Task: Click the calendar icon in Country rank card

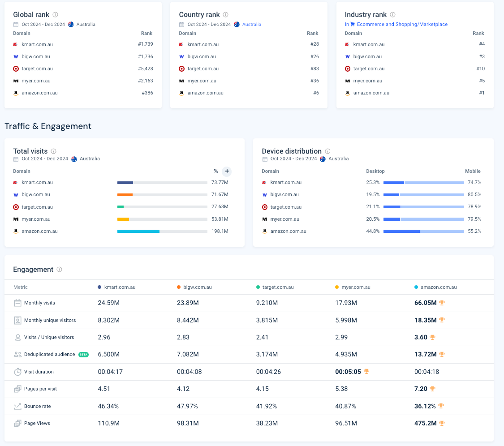Action: (181, 25)
